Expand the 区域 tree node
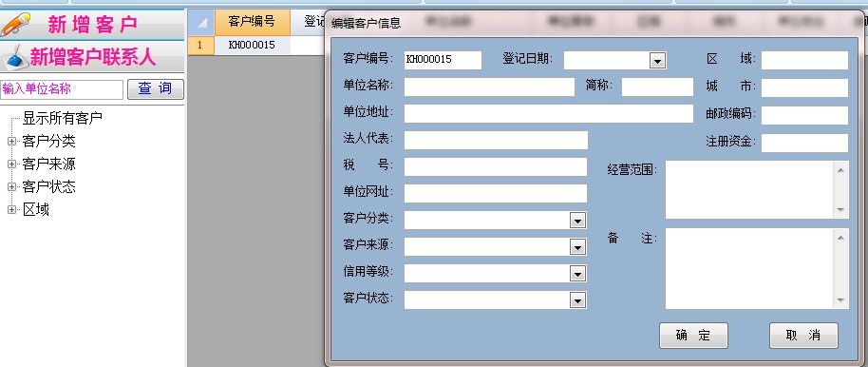This screenshot has width=868, height=367. (x=11, y=209)
